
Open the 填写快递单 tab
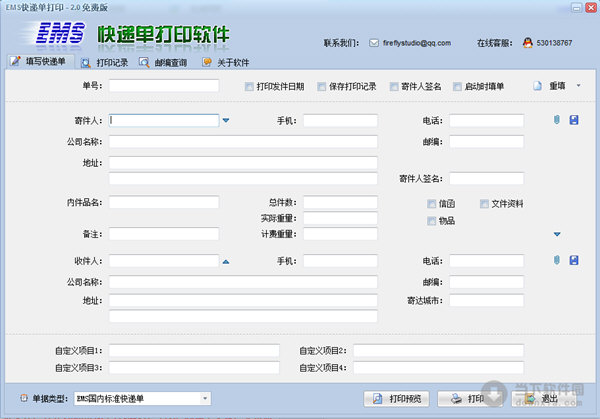pos(40,62)
